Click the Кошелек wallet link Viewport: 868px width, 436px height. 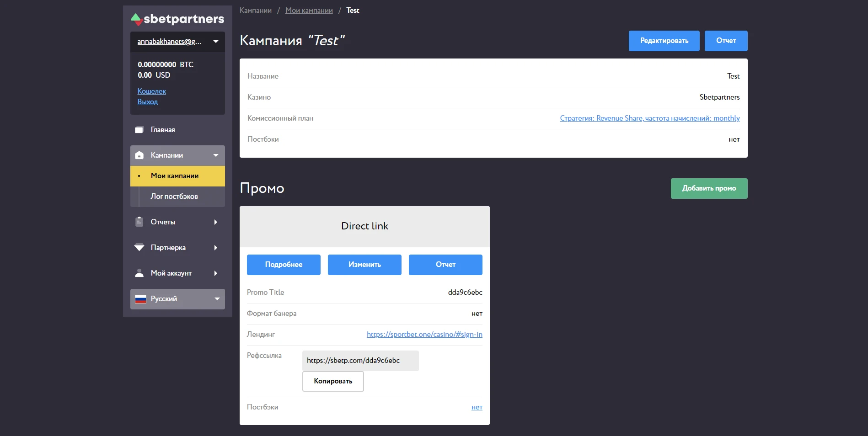tap(152, 91)
